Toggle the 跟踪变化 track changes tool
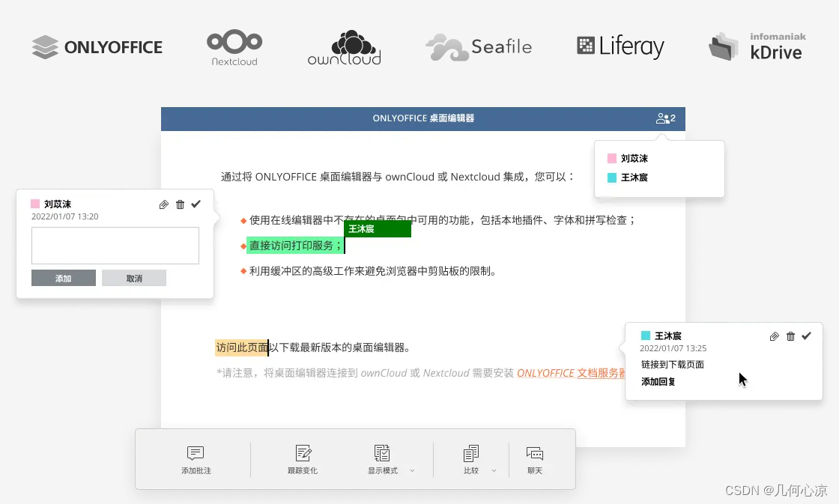This screenshot has height=504, width=839. (303, 460)
